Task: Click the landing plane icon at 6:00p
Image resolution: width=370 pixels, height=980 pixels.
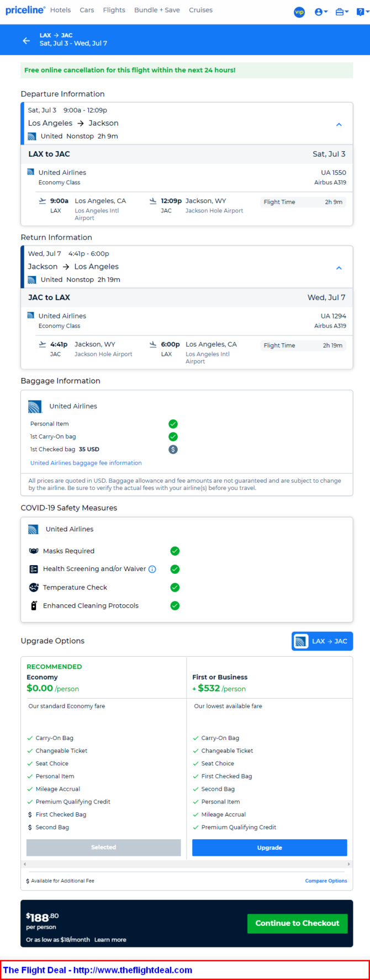Action: pyautogui.click(x=153, y=344)
